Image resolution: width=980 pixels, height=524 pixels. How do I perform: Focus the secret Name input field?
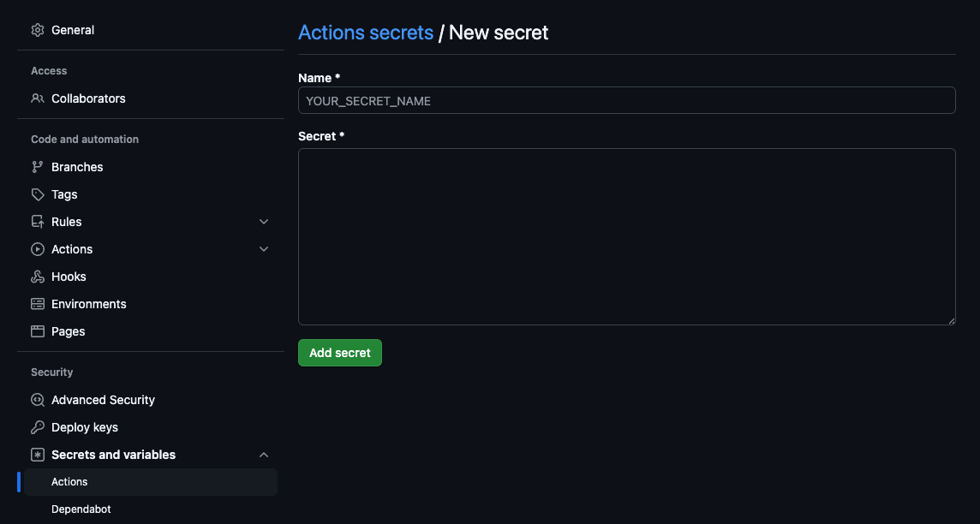(x=626, y=100)
